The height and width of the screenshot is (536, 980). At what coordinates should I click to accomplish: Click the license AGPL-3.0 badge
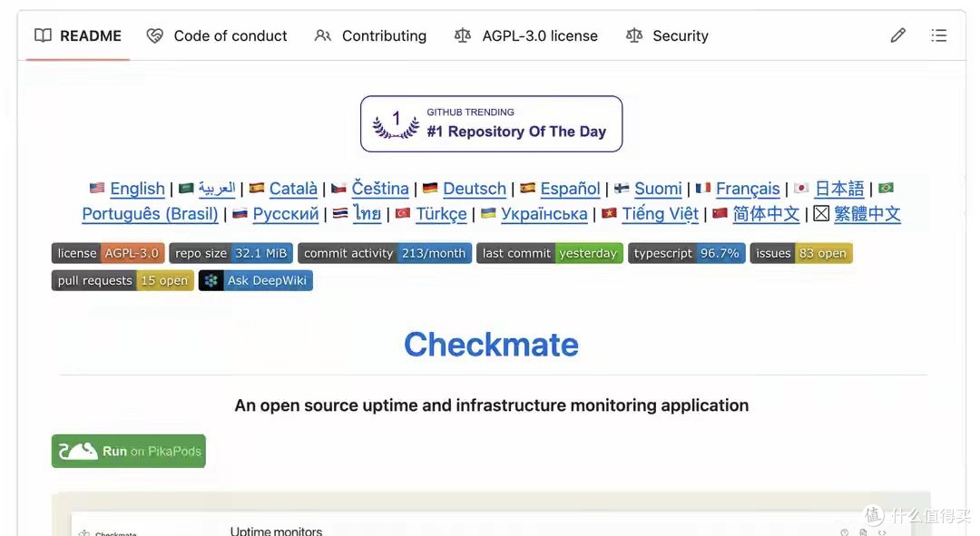click(x=108, y=253)
